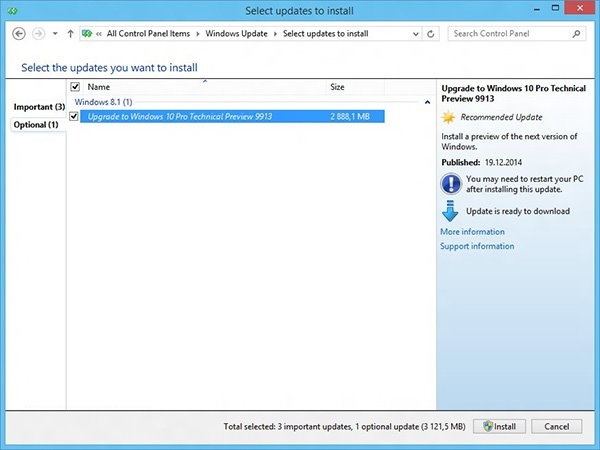Click the Select updates to install breadcrumb
600x450 pixels.
pyautogui.click(x=325, y=34)
